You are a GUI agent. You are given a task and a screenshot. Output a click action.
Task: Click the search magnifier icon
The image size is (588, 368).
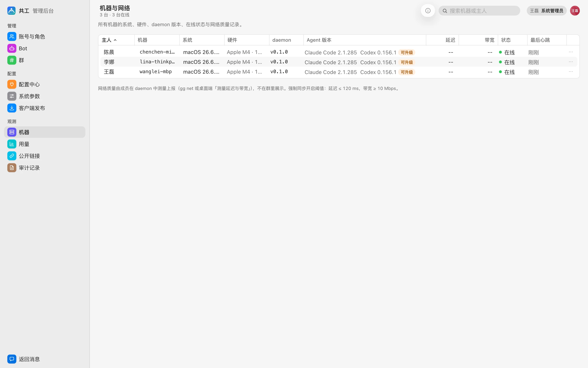pyautogui.click(x=445, y=11)
